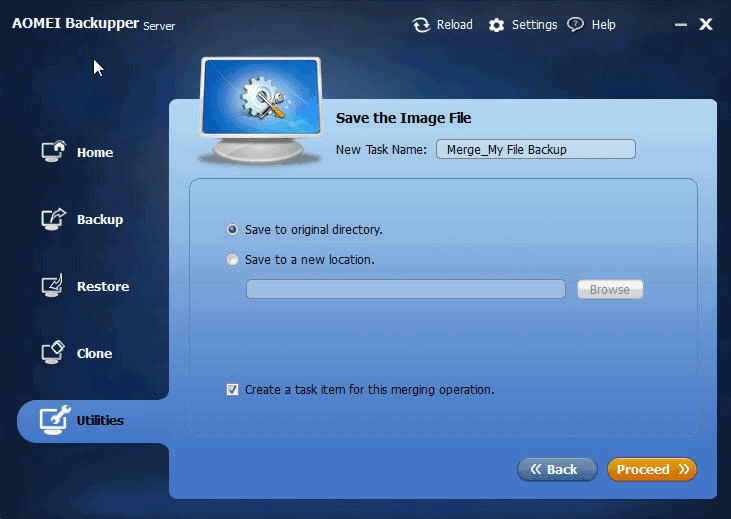Open the Utilities section label

coord(100,420)
